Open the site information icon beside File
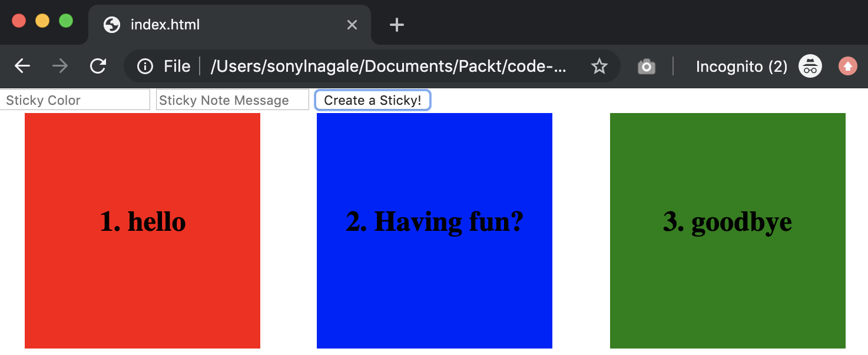The image size is (868, 355). [x=145, y=67]
